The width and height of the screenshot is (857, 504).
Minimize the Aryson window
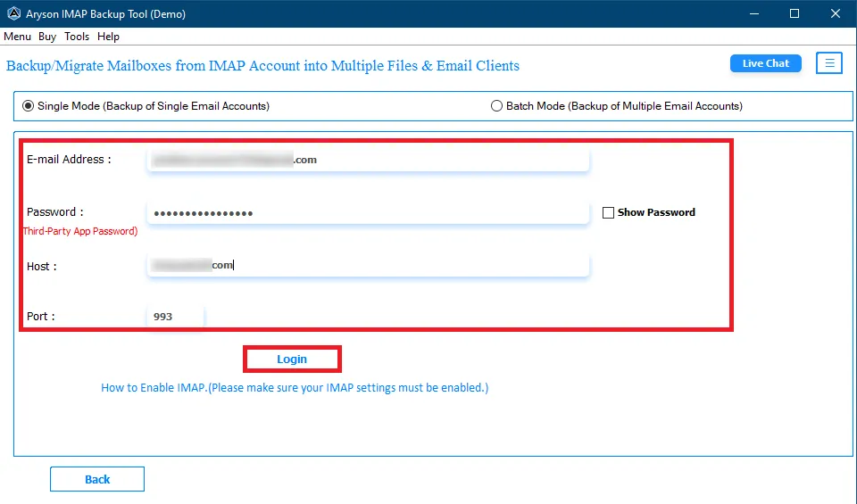tap(754, 13)
